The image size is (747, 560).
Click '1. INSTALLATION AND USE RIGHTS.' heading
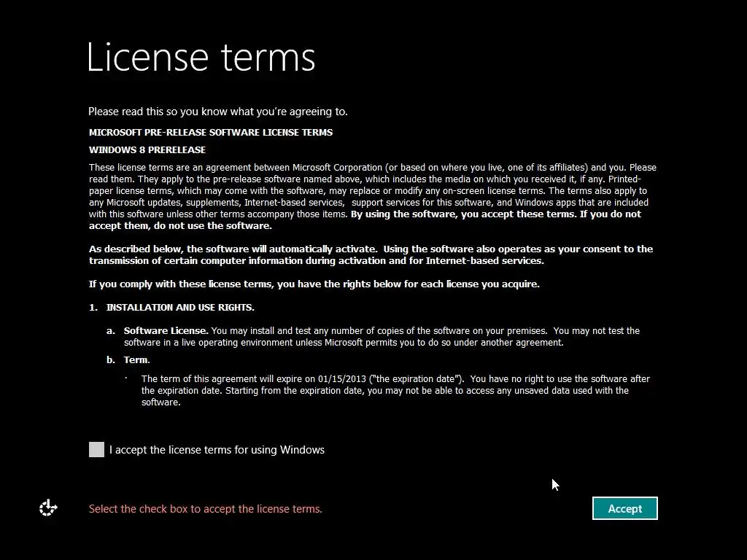(171, 307)
